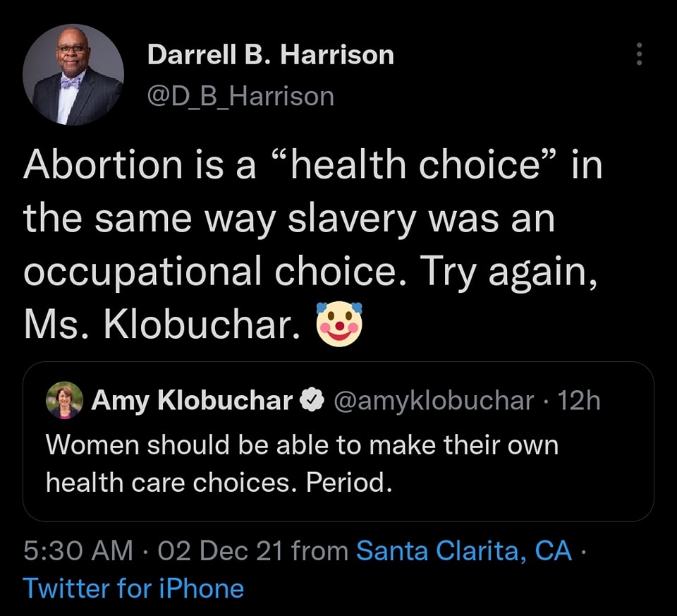Click "health care choices. Period." line

tap(218, 483)
